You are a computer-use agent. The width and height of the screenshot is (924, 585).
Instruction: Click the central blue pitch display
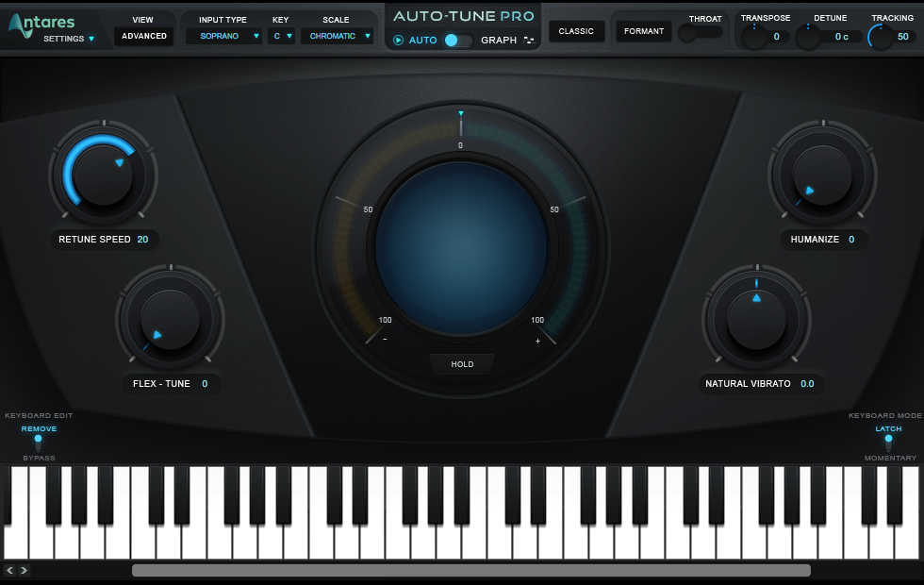pyautogui.click(x=461, y=247)
